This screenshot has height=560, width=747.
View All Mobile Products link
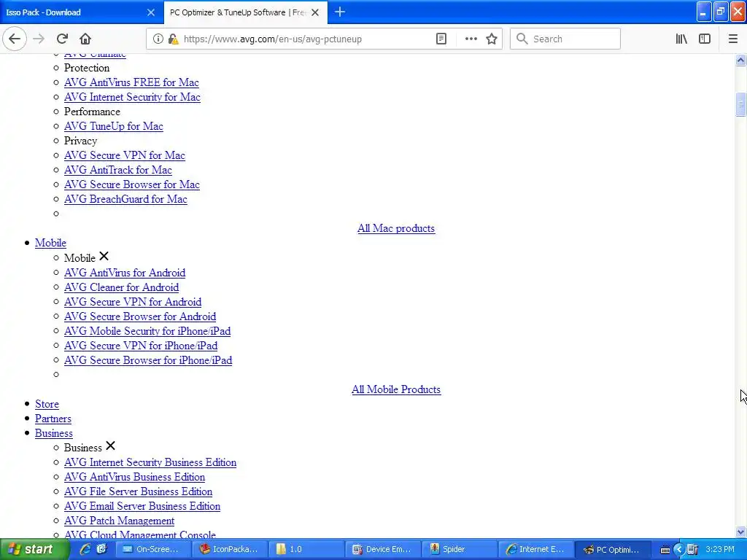pos(396,389)
